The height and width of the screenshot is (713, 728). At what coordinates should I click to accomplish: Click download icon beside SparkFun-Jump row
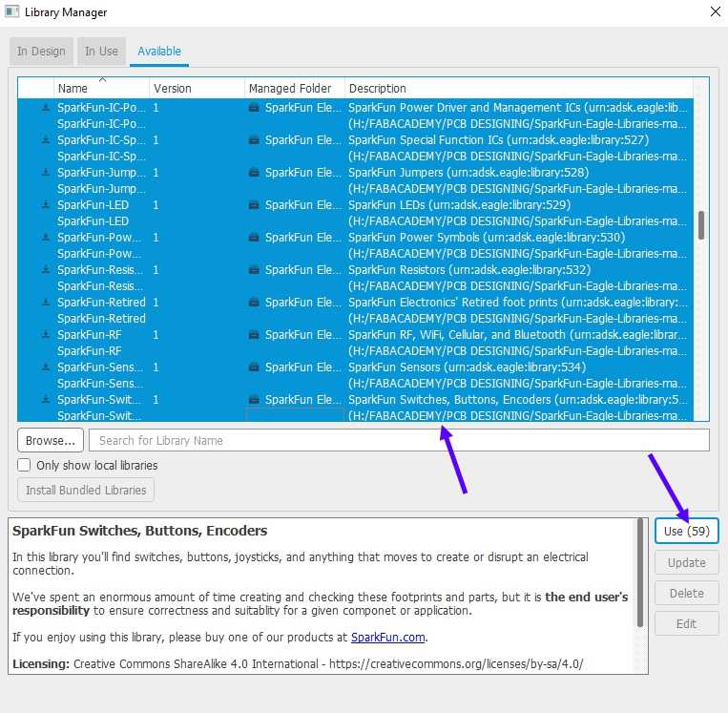[46, 173]
